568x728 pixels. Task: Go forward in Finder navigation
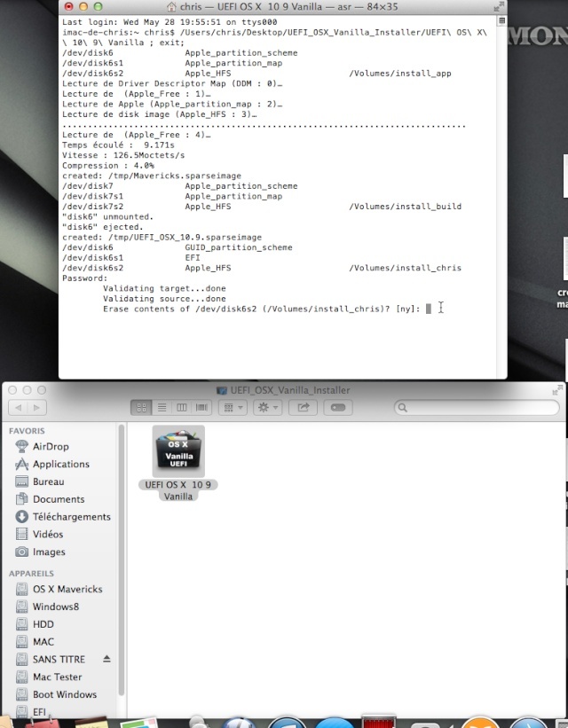[36, 408]
